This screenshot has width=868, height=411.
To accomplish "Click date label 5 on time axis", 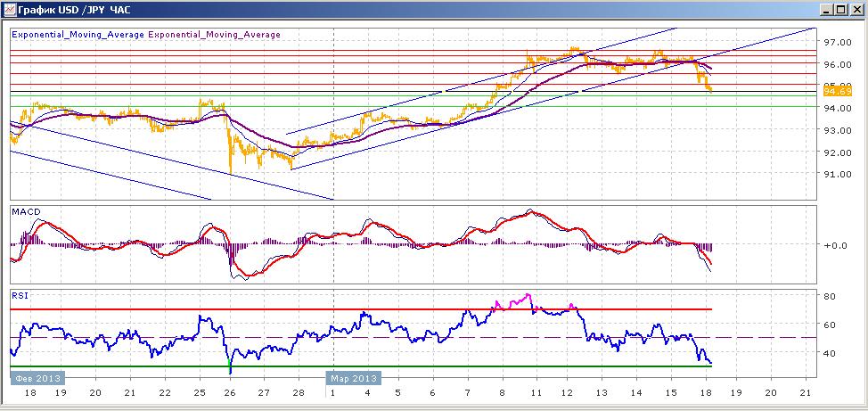I will pos(397,392).
